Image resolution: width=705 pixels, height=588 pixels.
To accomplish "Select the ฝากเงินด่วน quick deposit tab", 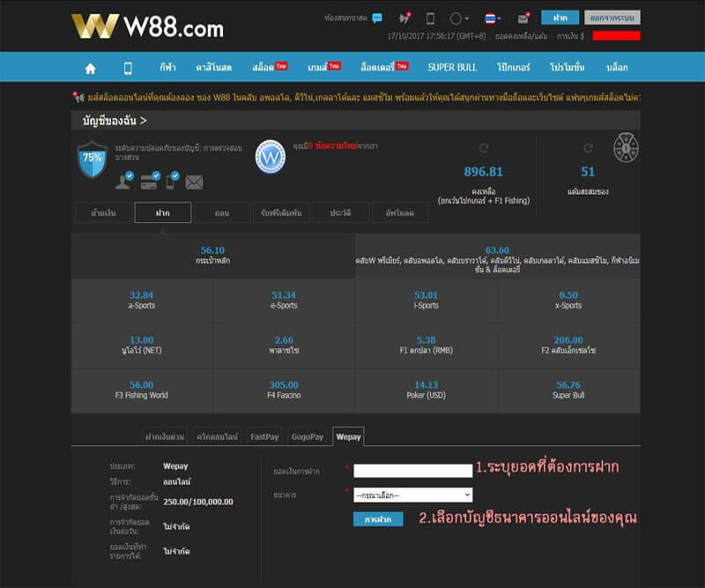I will (165, 436).
